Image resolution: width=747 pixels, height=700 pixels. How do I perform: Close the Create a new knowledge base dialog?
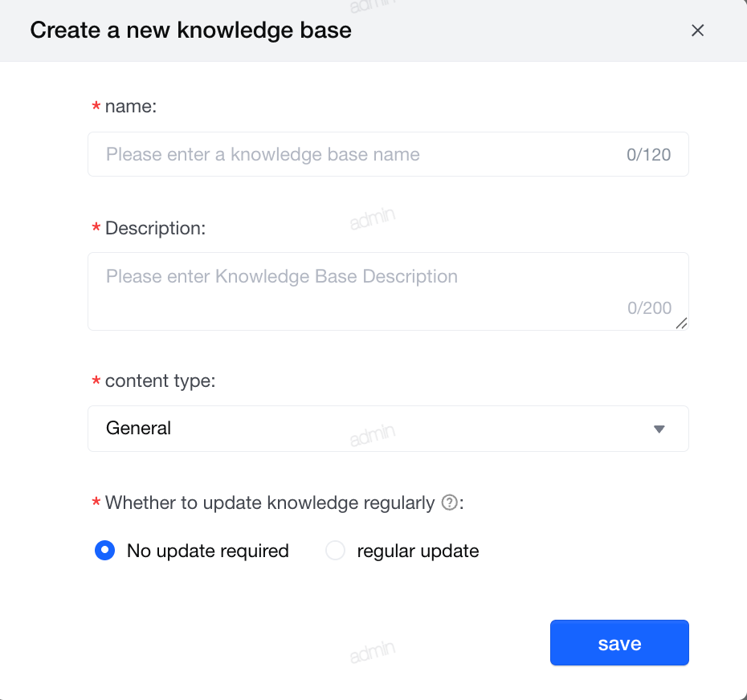pyautogui.click(x=697, y=31)
